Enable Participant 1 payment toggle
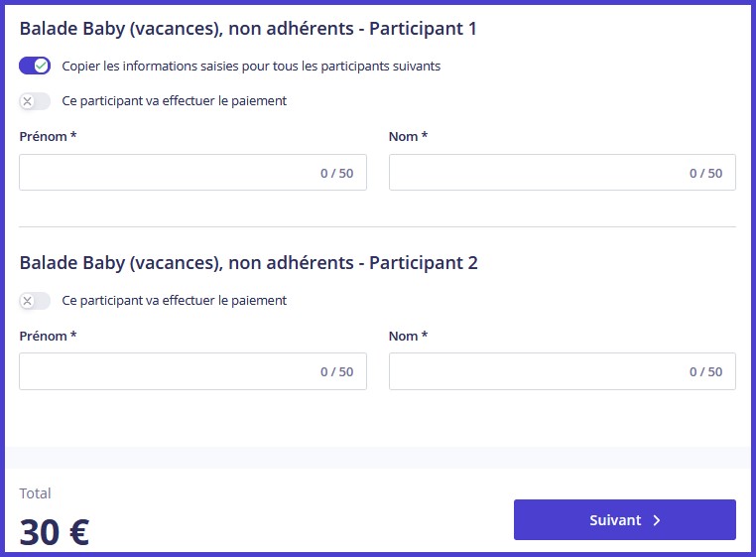This screenshot has width=756, height=557. pos(35,101)
